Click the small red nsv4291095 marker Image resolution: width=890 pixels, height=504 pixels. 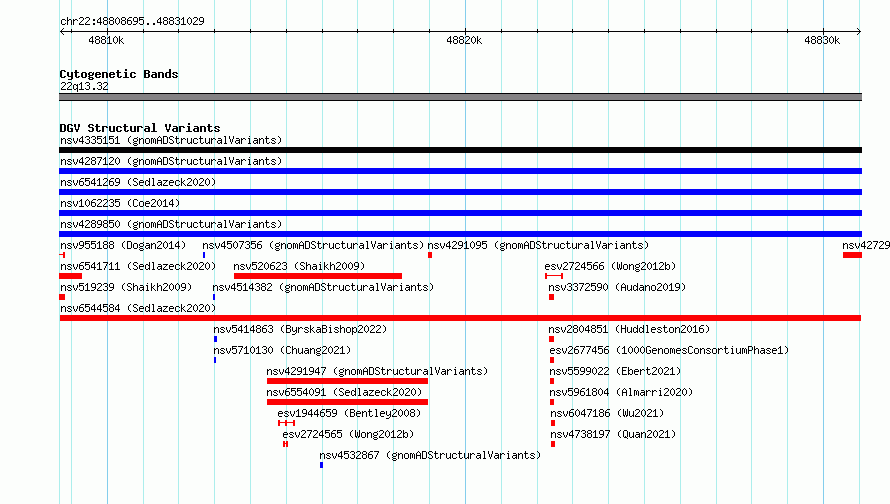click(430, 255)
